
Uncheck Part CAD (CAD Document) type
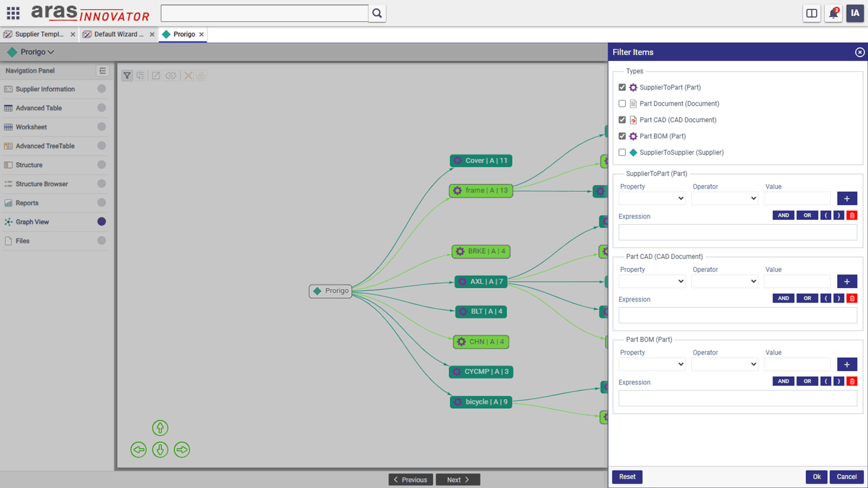[x=622, y=120]
